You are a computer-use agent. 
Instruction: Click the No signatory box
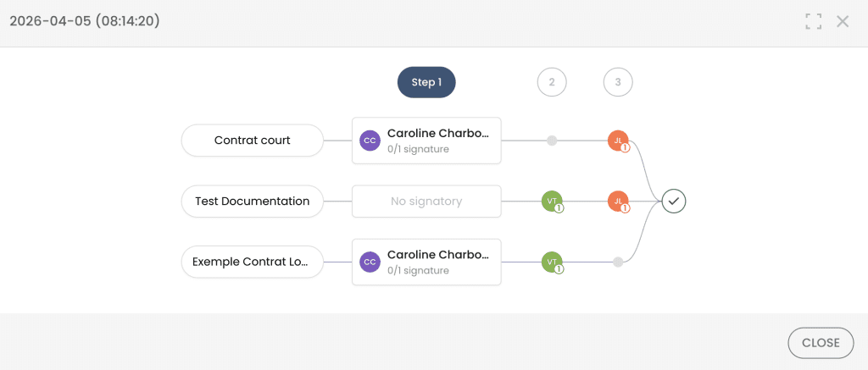pyautogui.click(x=426, y=202)
